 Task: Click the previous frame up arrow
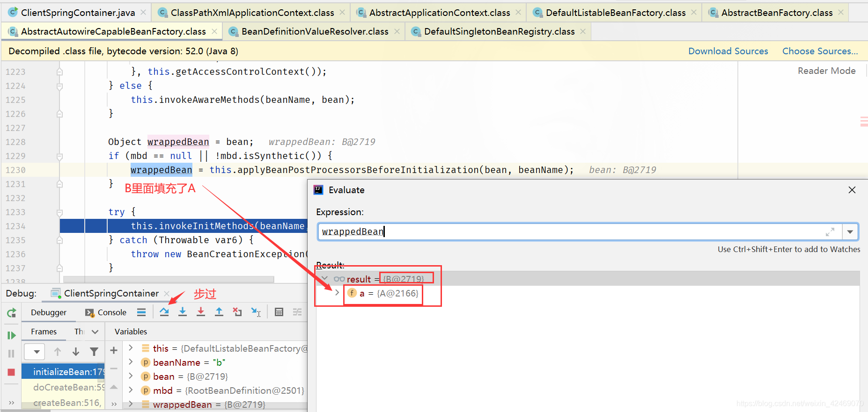(x=58, y=352)
